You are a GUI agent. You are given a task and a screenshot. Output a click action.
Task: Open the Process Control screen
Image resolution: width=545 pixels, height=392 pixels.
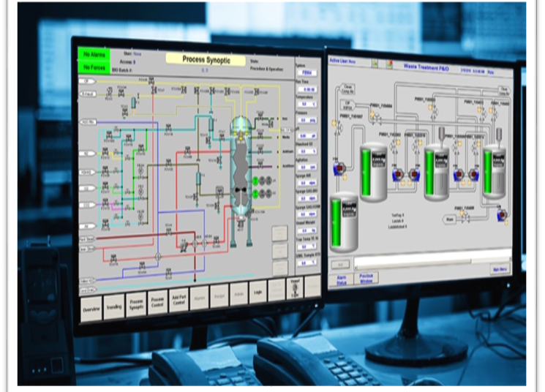coord(157,301)
